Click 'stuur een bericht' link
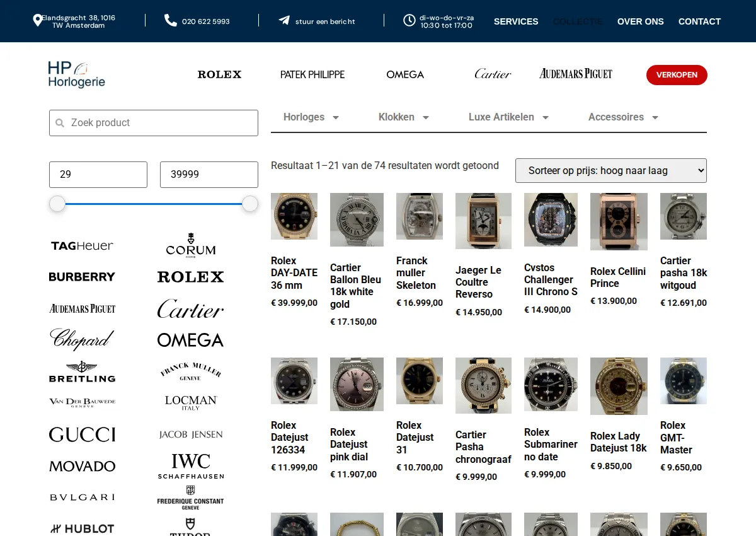The image size is (756, 536). 326,21
